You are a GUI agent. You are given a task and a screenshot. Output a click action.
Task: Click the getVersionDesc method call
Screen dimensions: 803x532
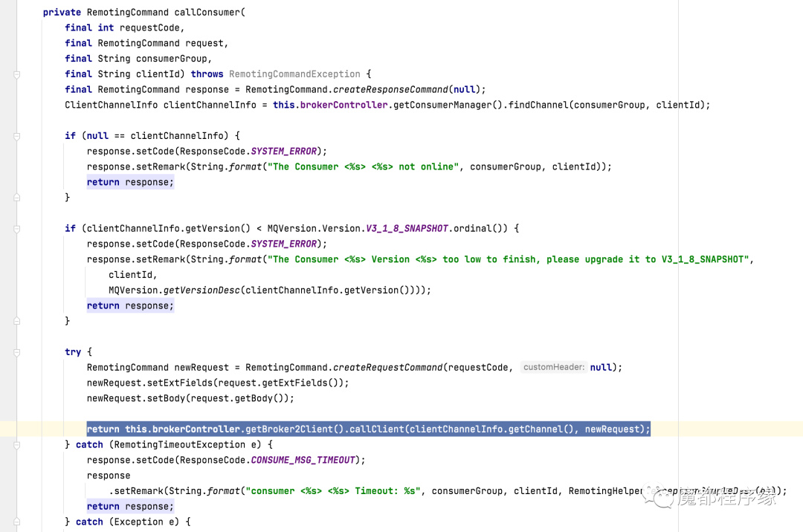201,290
